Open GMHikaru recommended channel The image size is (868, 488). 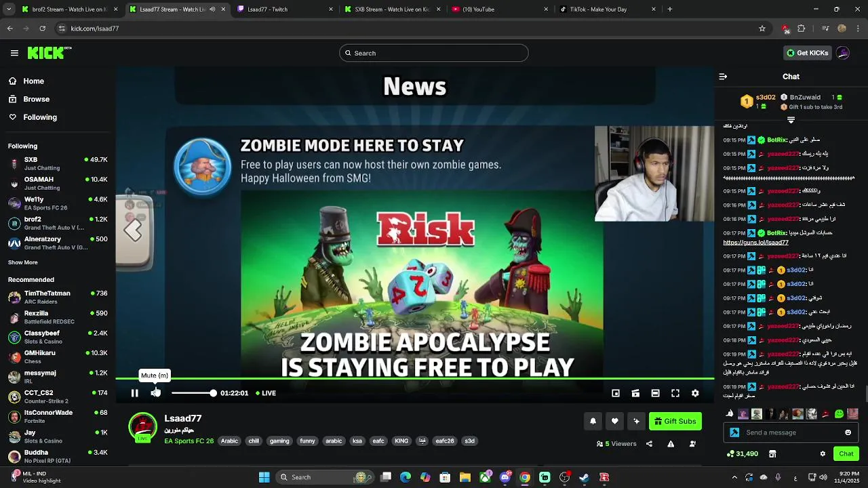click(58, 357)
